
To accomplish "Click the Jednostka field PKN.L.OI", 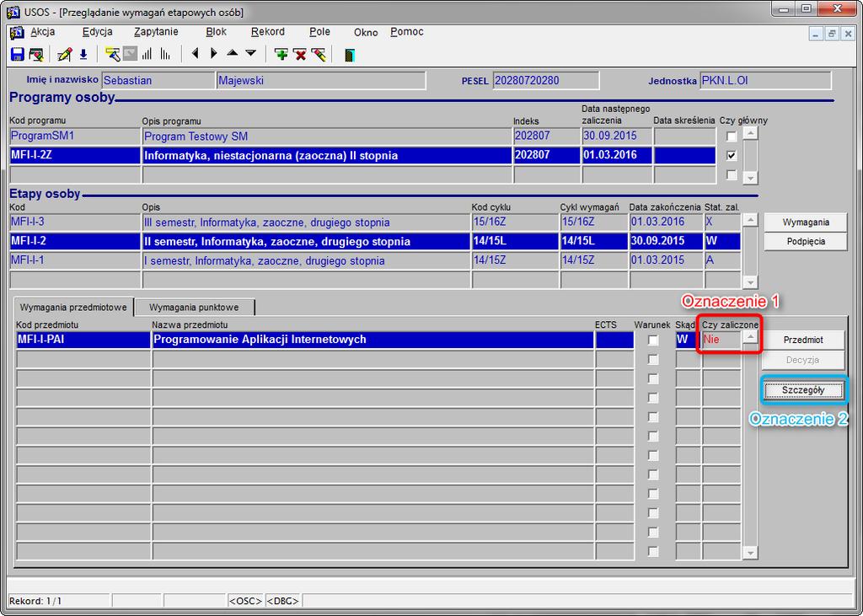I will [765, 80].
